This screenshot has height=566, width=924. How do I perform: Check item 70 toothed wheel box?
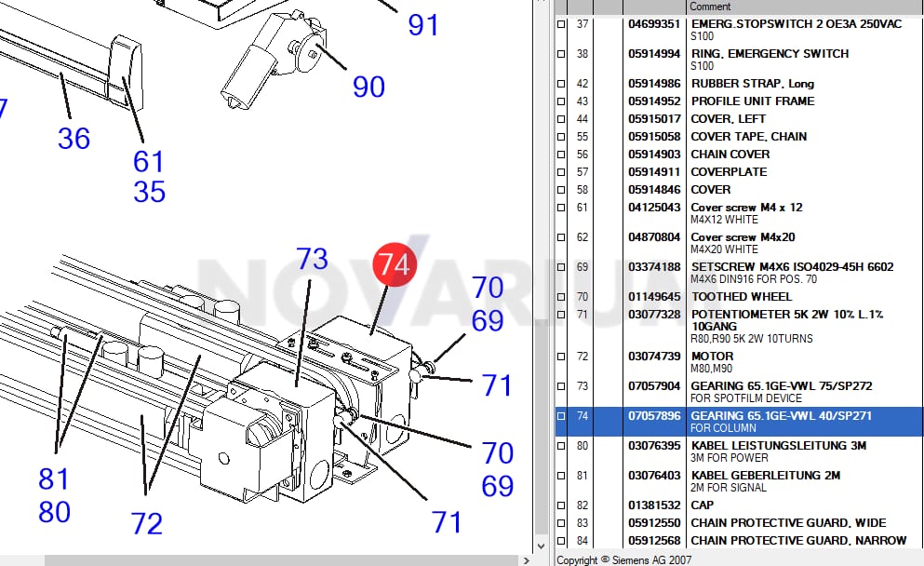point(561,297)
